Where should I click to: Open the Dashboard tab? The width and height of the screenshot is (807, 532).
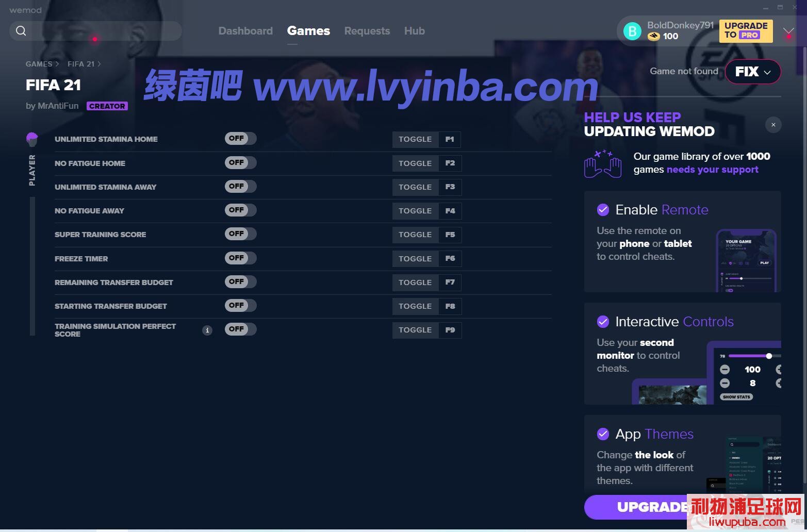(245, 31)
